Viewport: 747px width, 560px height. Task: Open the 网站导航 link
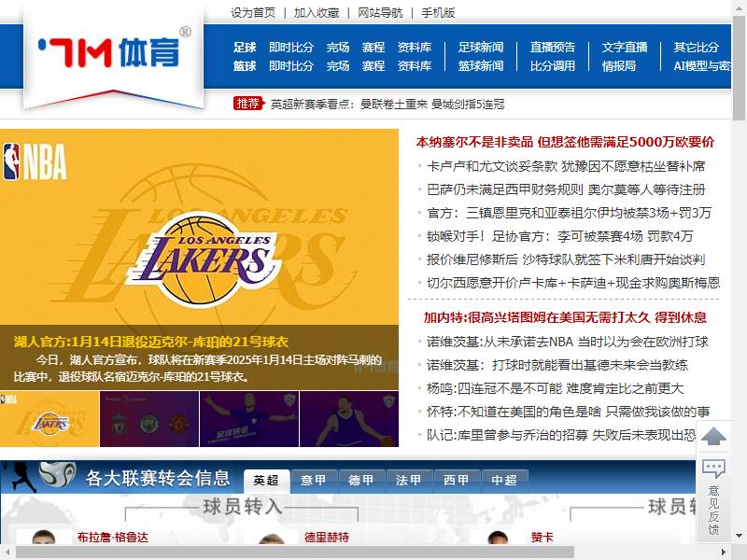(x=380, y=13)
